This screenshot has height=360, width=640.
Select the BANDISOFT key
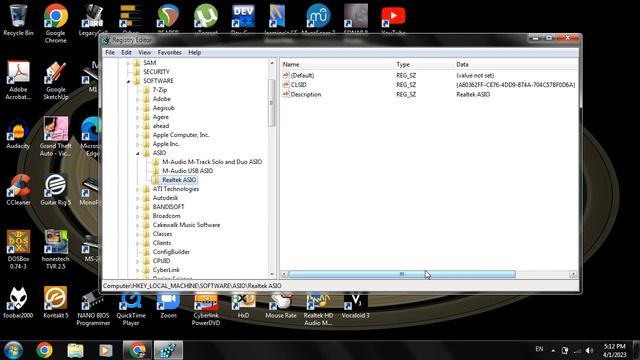[x=168, y=207]
